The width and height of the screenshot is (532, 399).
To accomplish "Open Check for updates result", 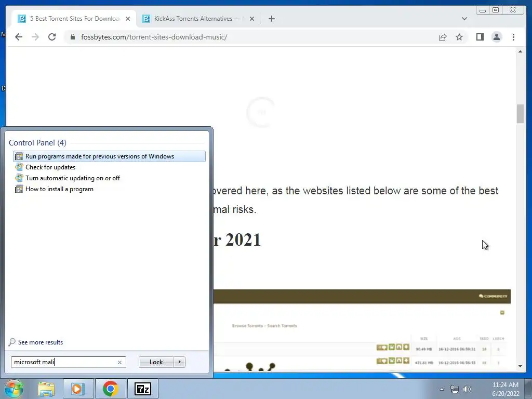I will pos(109,167).
